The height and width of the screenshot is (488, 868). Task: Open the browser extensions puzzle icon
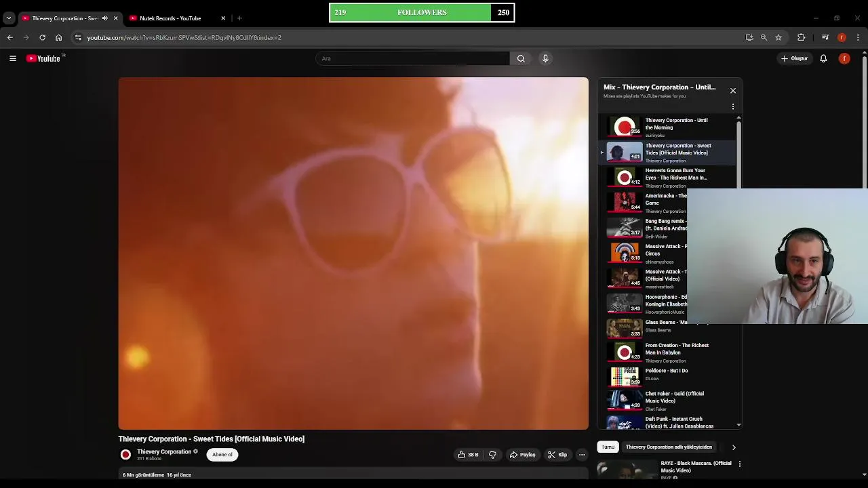[x=802, y=37]
